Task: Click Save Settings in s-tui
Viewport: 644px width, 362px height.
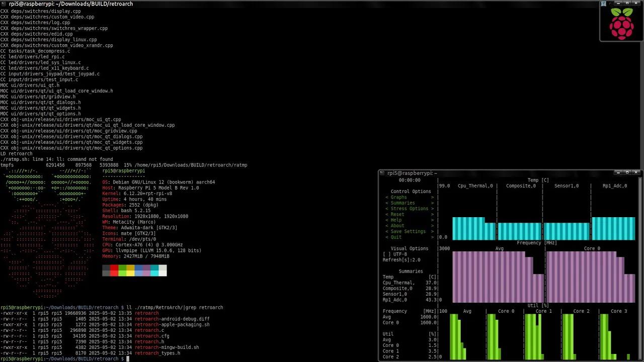Action: coord(409,232)
